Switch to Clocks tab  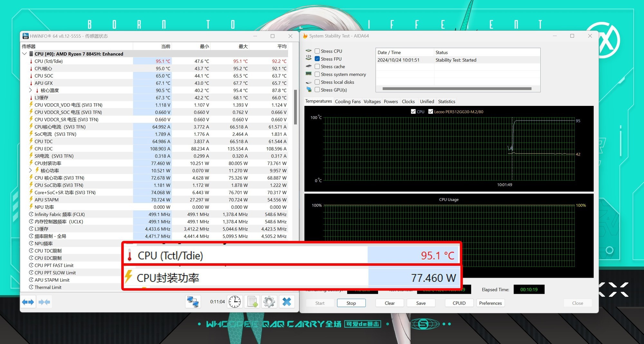[x=408, y=101]
